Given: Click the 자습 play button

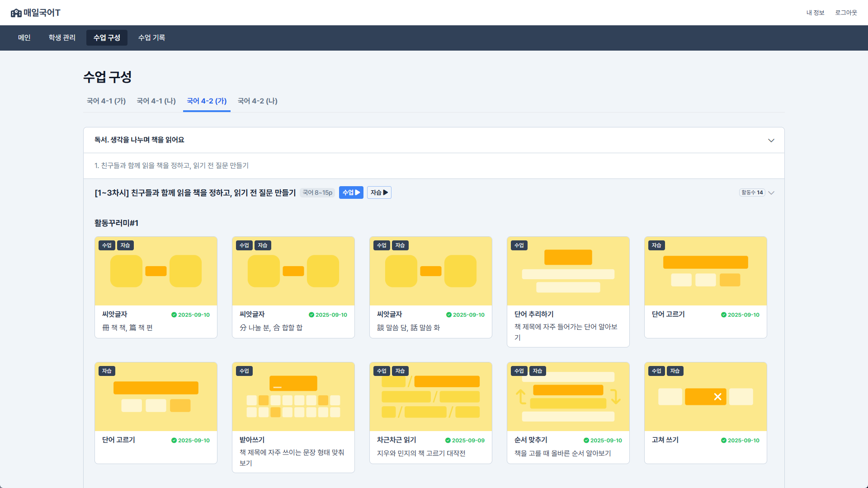Looking at the screenshot, I should 379,192.
